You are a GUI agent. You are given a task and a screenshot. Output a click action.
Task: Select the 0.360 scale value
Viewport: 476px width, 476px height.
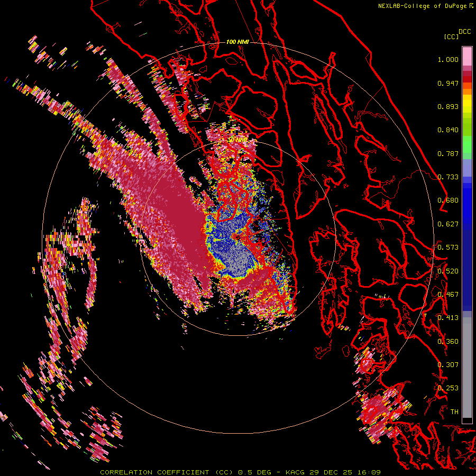tap(448, 341)
